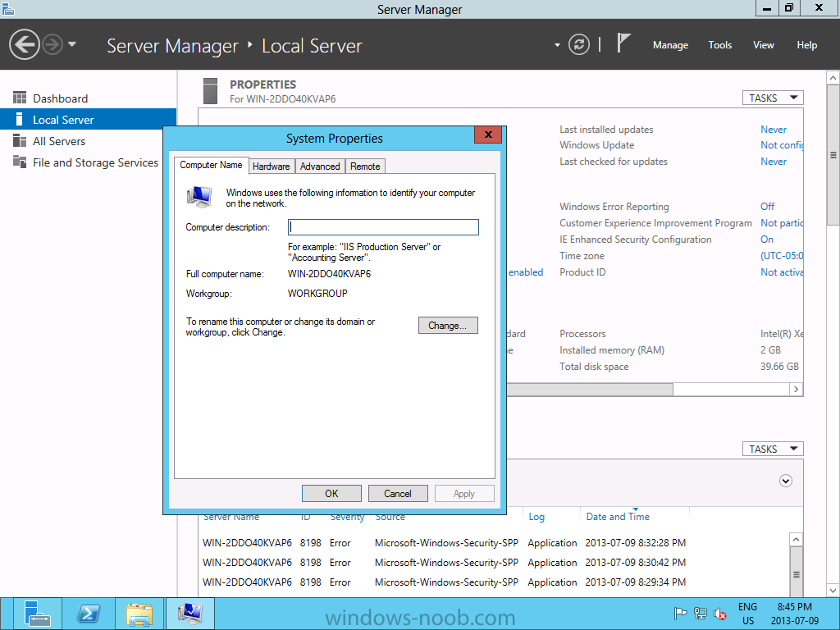Launch Windows PowerShell from the taskbar
The image size is (840, 630).
(89, 614)
